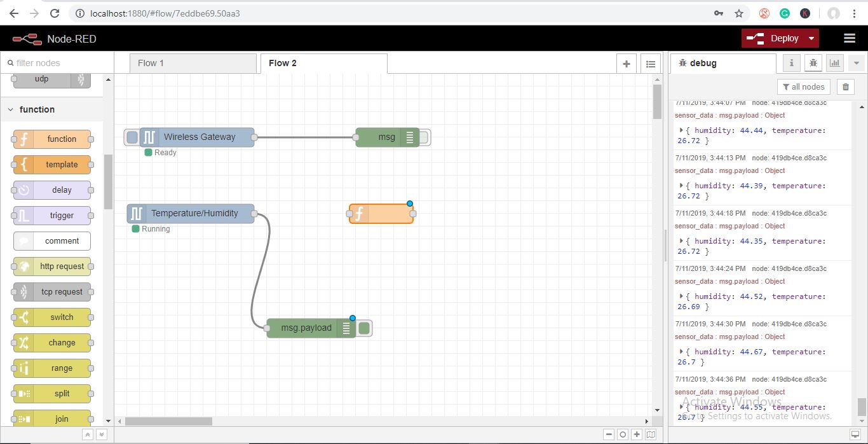Viewport: 868px width, 444px height.
Task: Click the add new flow plus icon
Action: pos(627,64)
